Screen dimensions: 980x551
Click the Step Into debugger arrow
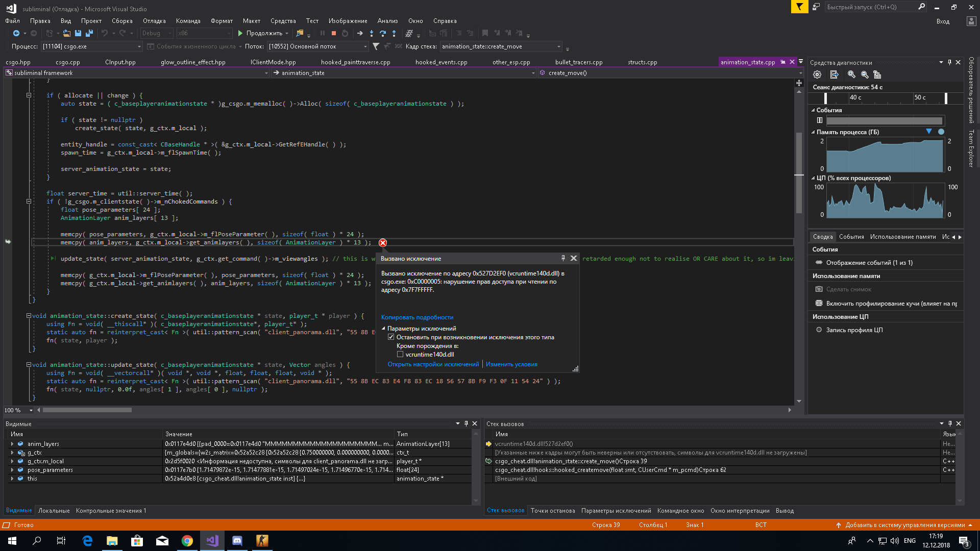click(x=371, y=34)
